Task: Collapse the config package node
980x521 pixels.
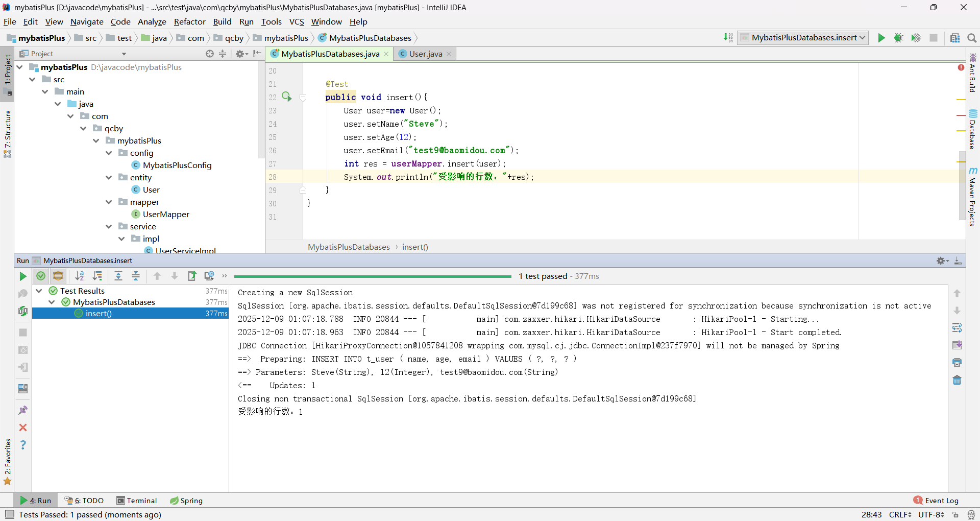Action: 109,153
